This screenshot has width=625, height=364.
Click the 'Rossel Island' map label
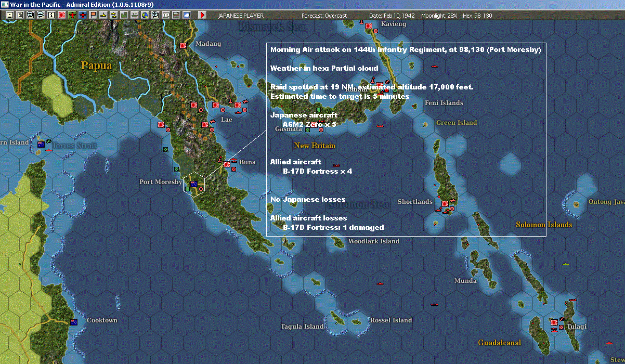point(391,320)
